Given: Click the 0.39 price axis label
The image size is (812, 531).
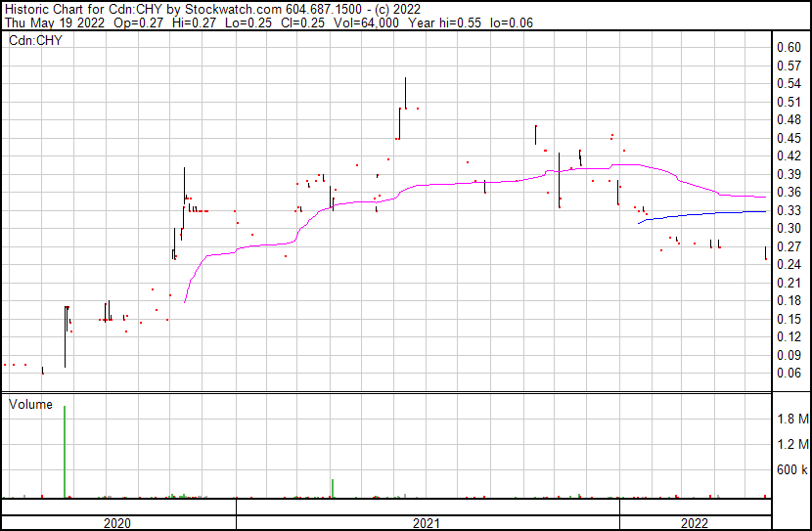Looking at the screenshot, I should 789,174.
